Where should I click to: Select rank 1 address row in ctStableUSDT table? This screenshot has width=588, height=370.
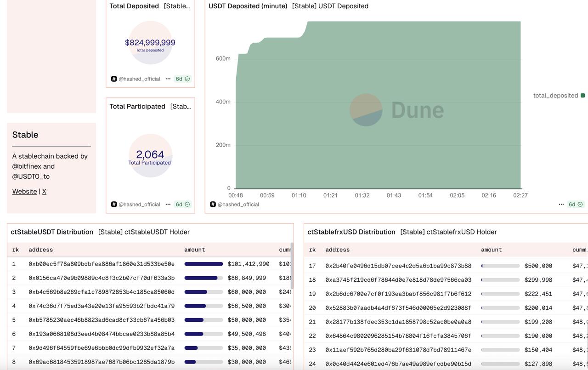click(x=101, y=264)
